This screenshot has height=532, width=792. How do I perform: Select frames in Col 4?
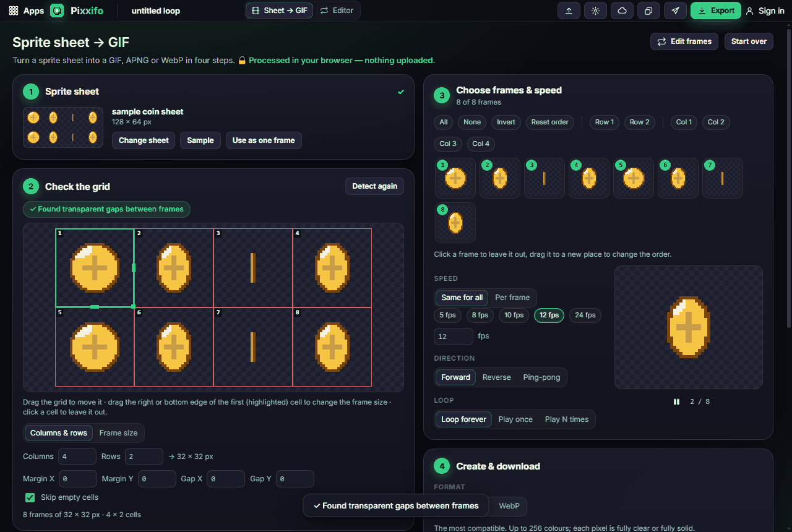point(481,144)
